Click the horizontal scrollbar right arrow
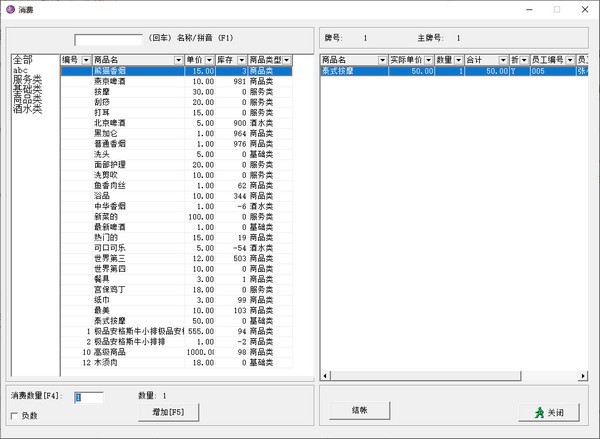The image size is (600, 439). [583, 376]
